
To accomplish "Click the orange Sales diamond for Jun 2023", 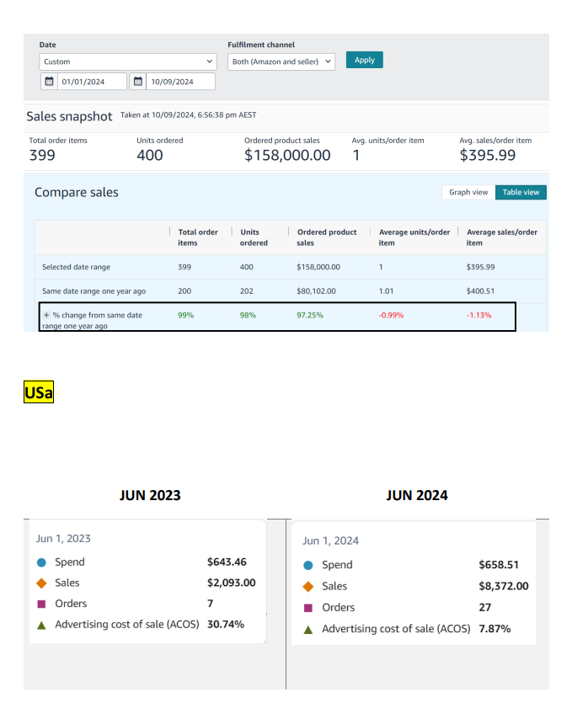I will coord(41,583).
